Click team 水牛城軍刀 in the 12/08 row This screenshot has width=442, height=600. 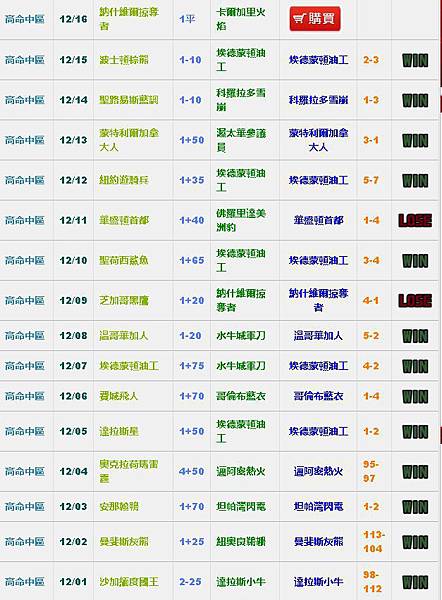point(241,336)
